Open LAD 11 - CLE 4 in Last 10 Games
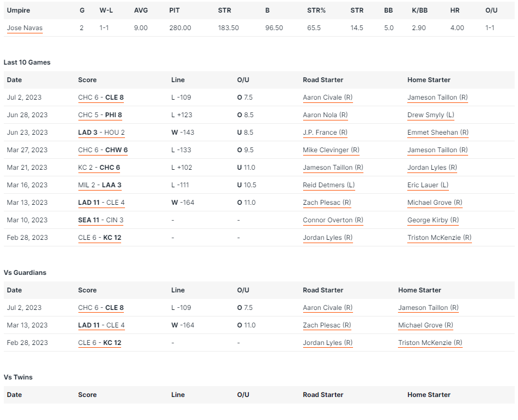Screen dimensions: 518x420 [101, 203]
